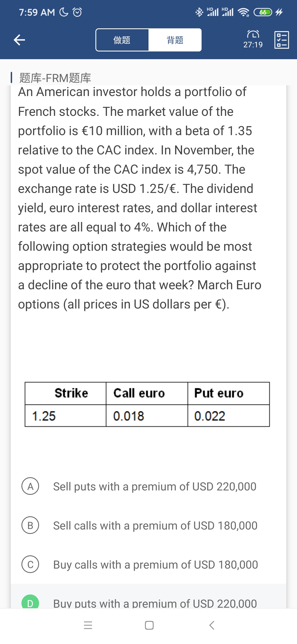
Task: Tap the back arrow in header
Action: (19, 40)
